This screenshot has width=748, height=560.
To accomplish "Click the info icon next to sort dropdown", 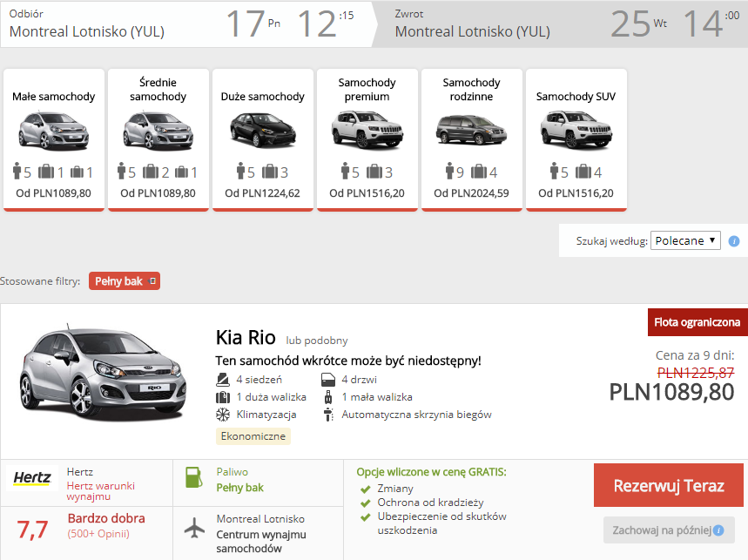I will coord(734,241).
